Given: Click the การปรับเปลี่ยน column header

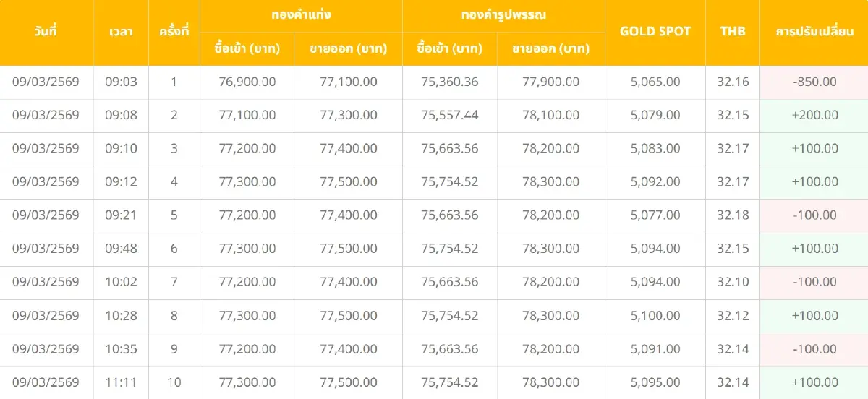Looking at the screenshot, I should coord(814,32).
